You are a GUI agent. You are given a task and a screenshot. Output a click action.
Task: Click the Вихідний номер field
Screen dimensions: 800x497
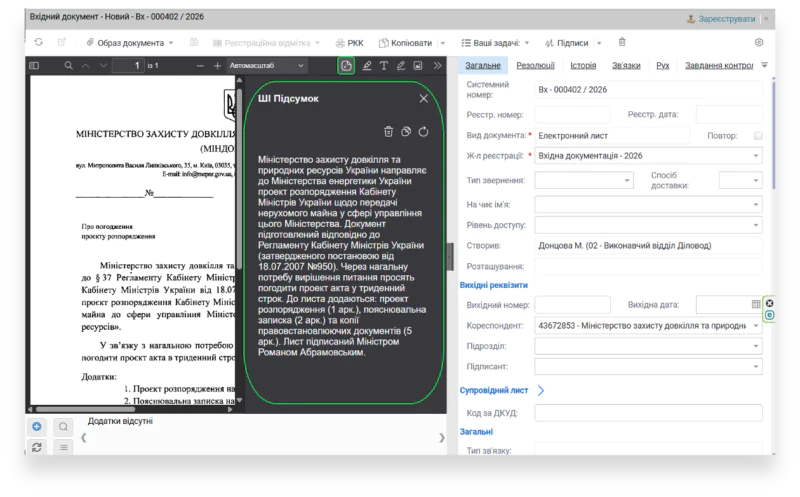[572, 305]
